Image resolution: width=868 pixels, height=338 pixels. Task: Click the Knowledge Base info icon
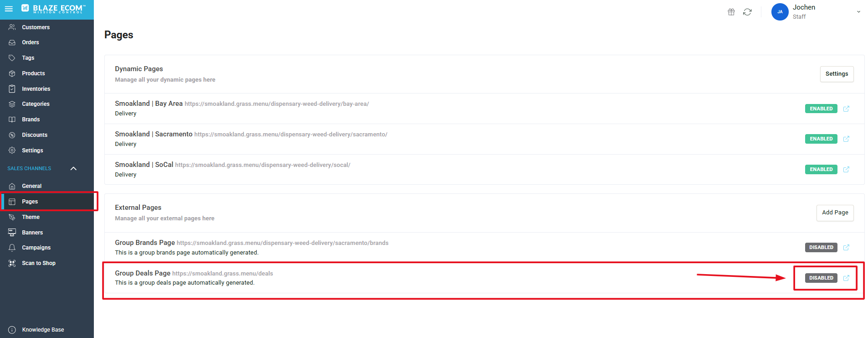(12, 330)
